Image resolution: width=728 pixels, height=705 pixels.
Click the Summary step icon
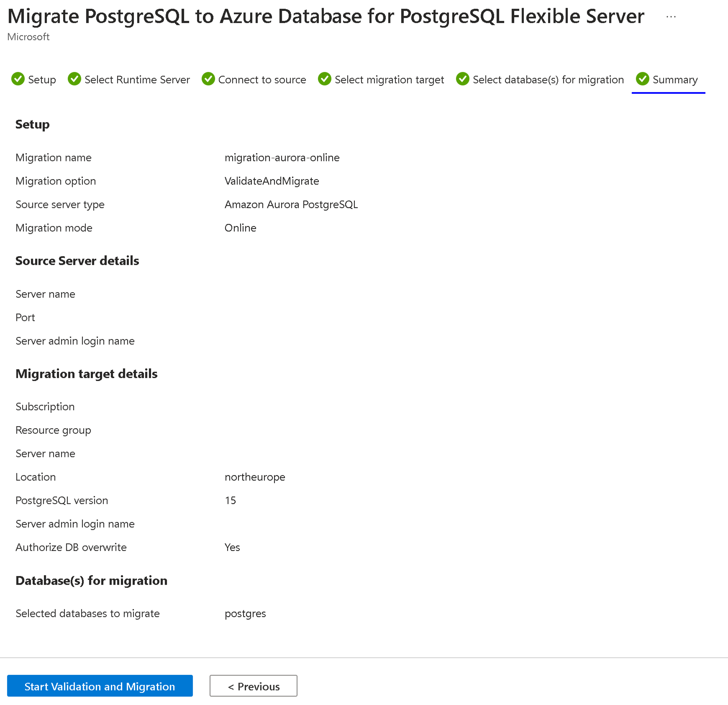tap(643, 78)
